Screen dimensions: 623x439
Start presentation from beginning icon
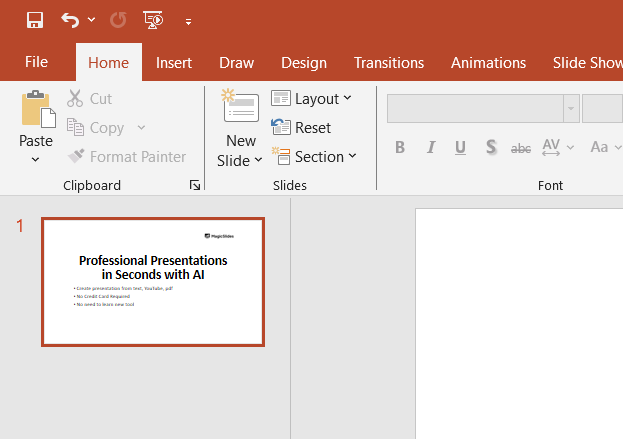tap(153, 20)
